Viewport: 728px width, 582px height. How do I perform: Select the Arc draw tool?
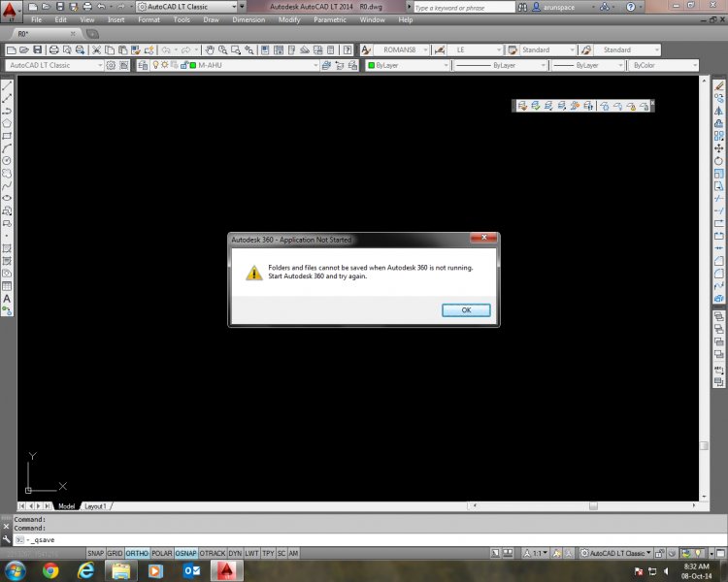coord(7,148)
